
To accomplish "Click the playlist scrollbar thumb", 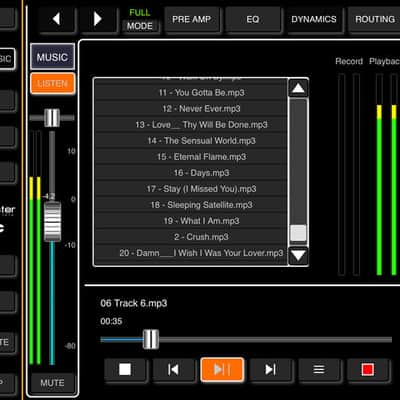I will click(298, 233).
